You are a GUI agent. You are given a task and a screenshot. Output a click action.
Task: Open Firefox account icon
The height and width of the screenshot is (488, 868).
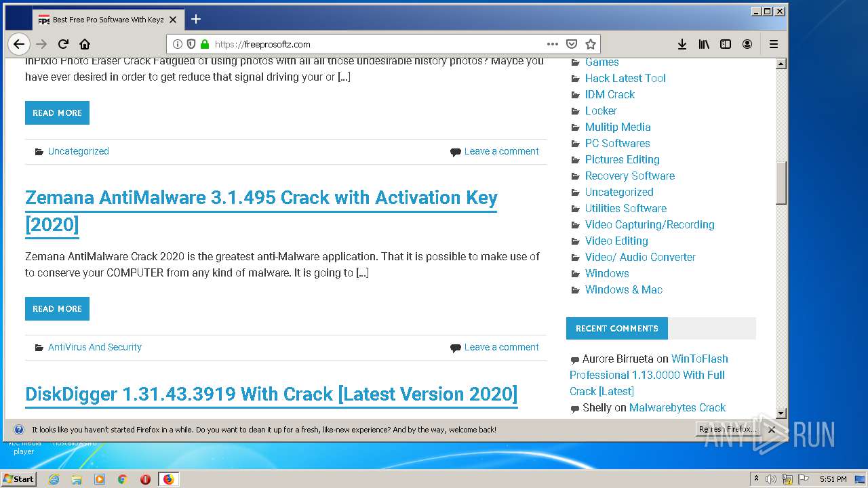coord(747,44)
